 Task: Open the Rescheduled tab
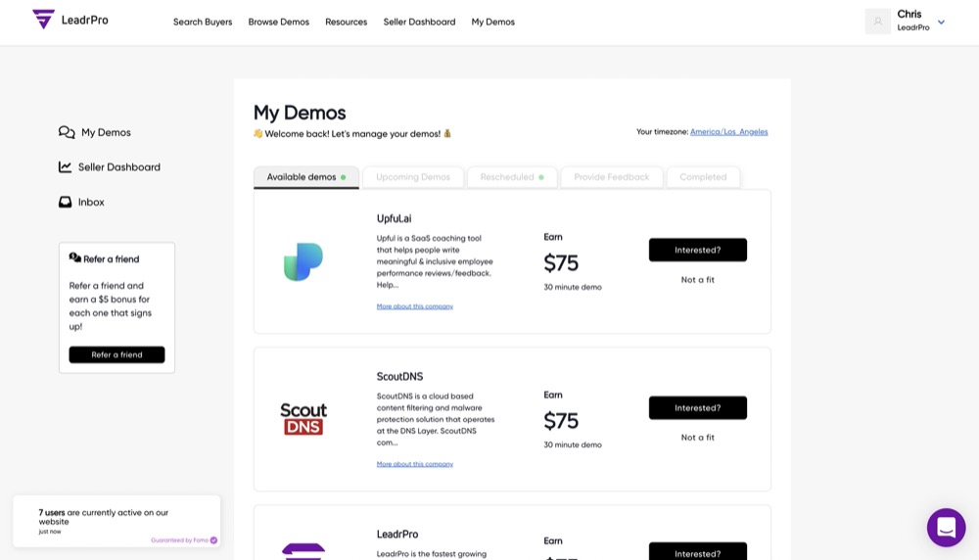[x=511, y=177]
